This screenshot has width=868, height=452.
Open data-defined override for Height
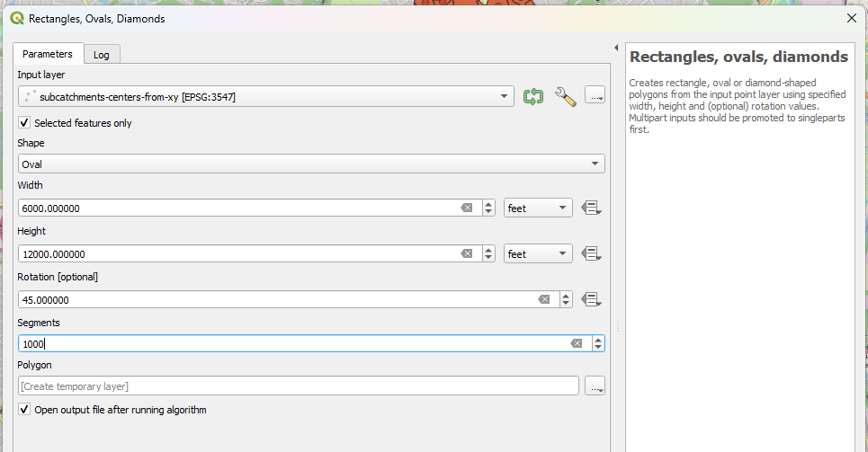point(591,254)
